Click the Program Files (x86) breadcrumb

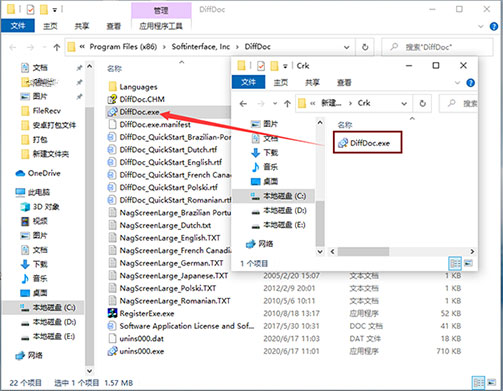click(123, 47)
